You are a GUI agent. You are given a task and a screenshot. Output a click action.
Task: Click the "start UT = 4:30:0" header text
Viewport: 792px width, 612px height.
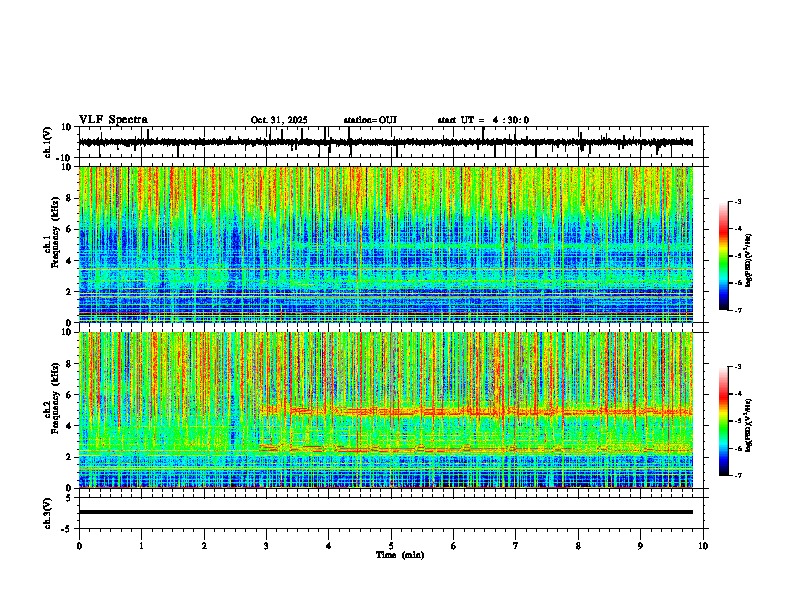(x=483, y=120)
